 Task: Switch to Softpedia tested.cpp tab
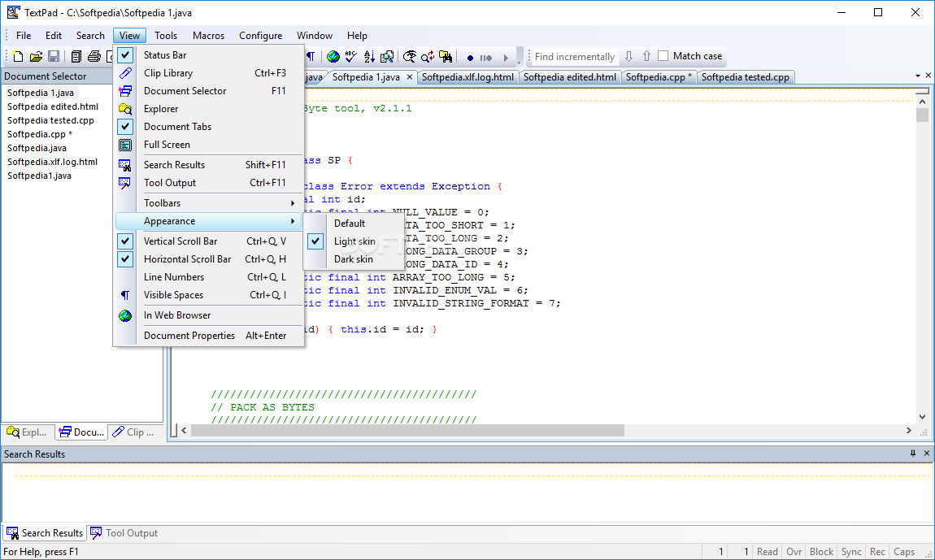coord(746,77)
